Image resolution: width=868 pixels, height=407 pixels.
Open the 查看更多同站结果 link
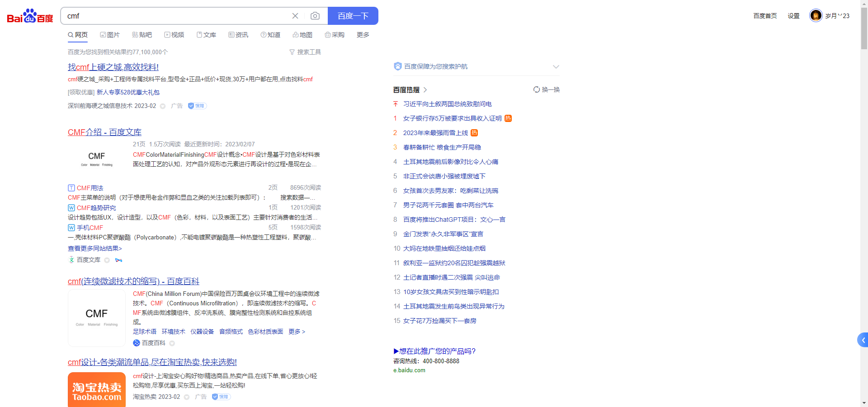pos(94,248)
